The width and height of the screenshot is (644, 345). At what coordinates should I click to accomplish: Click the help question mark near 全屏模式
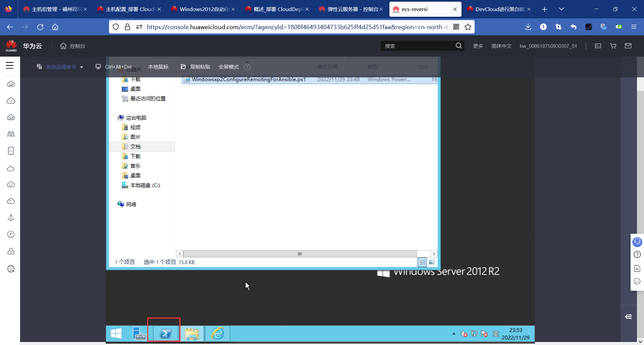(x=247, y=67)
